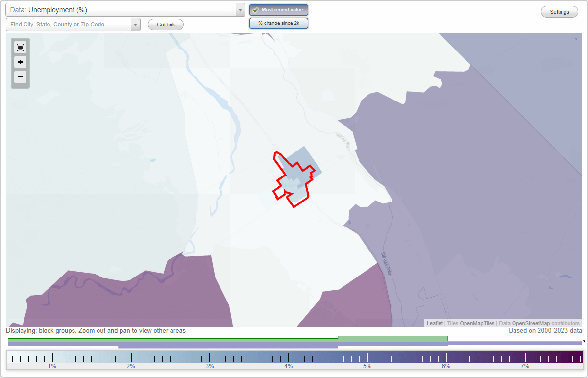Click 'Based on 2000-2023 data' text

[x=545, y=331]
